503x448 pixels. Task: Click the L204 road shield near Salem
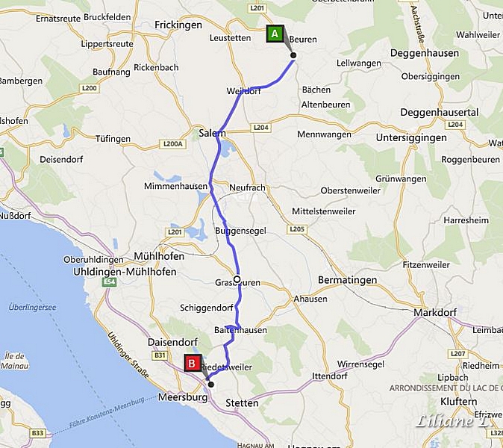click(x=260, y=128)
